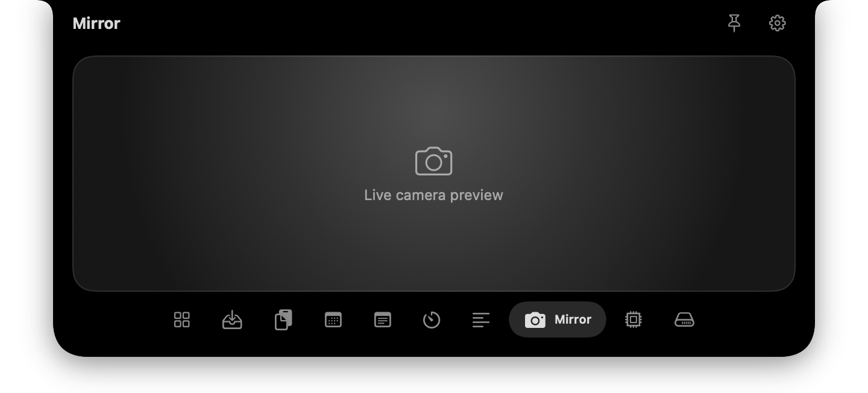The width and height of the screenshot is (868, 393).
Task: Switch to the tray inbox module
Action: 232,319
